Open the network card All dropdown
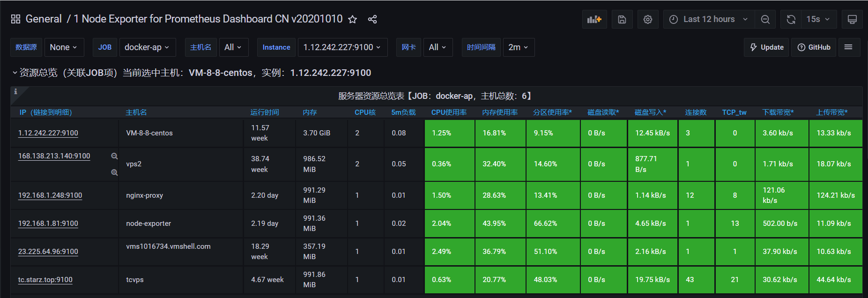The image size is (868, 298). coord(438,47)
